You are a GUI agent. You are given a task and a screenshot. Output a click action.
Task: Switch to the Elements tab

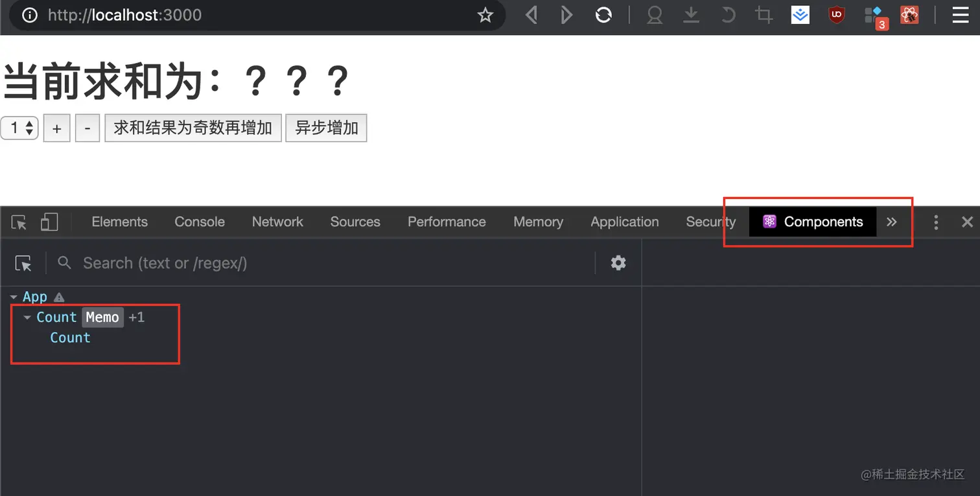tap(120, 222)
